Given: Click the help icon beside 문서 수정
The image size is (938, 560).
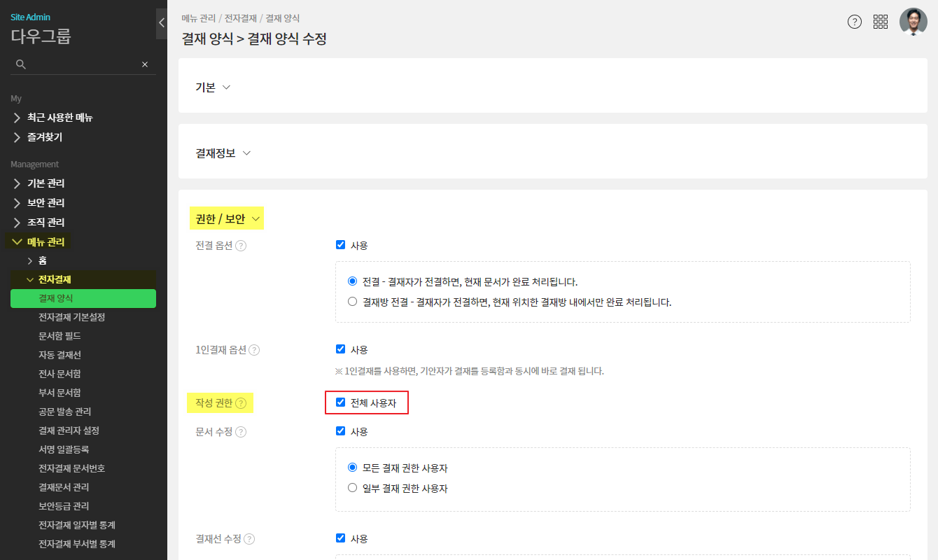Looking at the screenshot, I should point(241,432).
